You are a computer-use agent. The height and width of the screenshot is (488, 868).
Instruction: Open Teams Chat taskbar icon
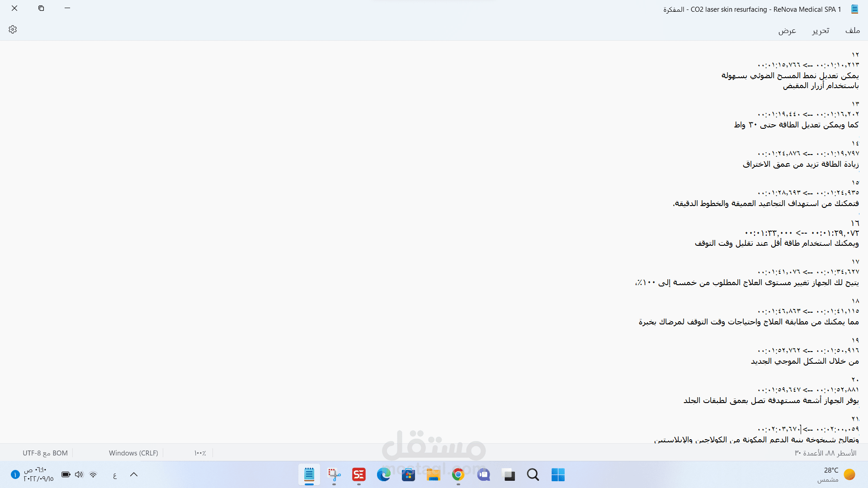pos(483,474)
